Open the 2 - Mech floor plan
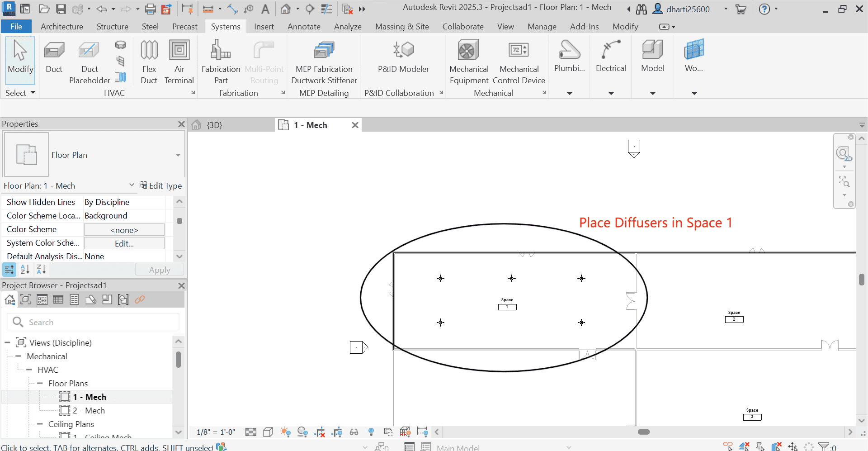Viewport: 868px width, 451px height. tap(88, 410)
